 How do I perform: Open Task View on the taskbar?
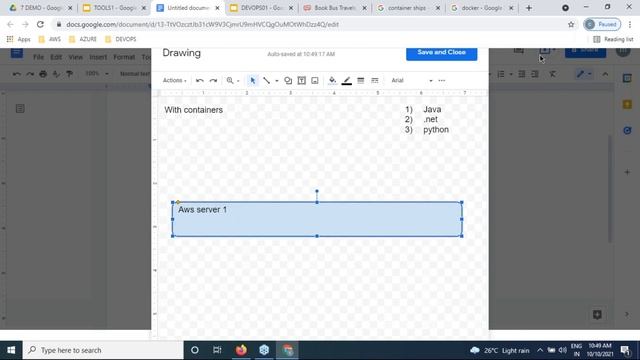[217, 350]
